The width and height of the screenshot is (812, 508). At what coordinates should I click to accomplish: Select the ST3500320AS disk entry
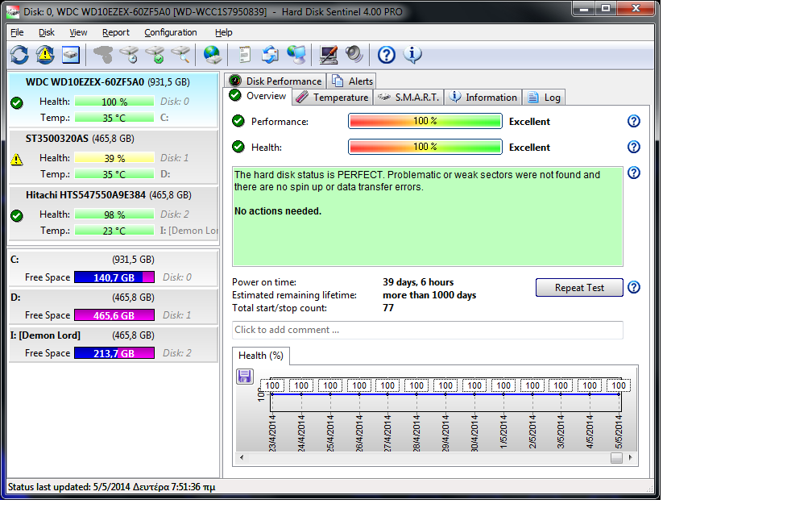(114, 156)
